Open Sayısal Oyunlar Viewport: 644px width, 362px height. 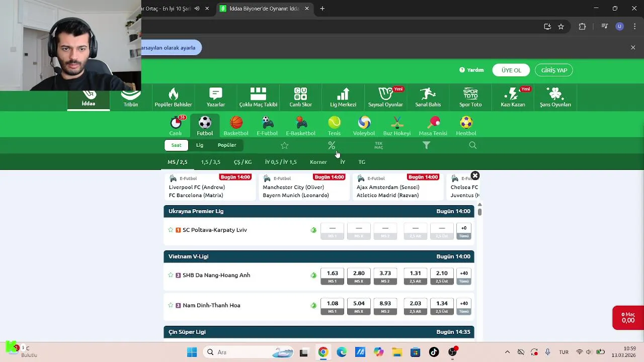pyautogui.click(x=385, y=98)
